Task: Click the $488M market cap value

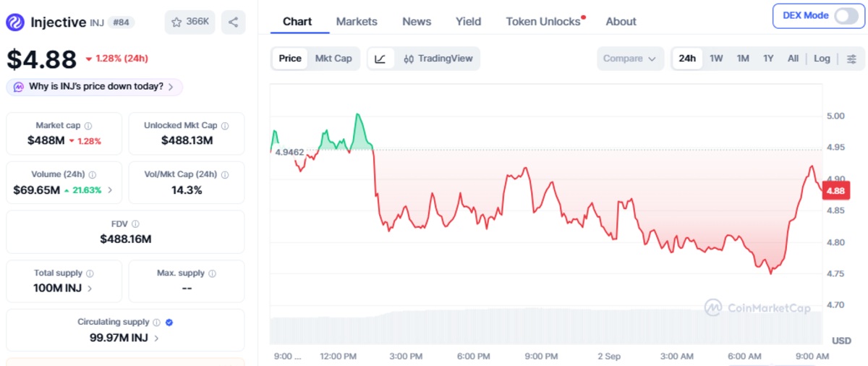Action: pyautogui.click(x=46, y=140)
